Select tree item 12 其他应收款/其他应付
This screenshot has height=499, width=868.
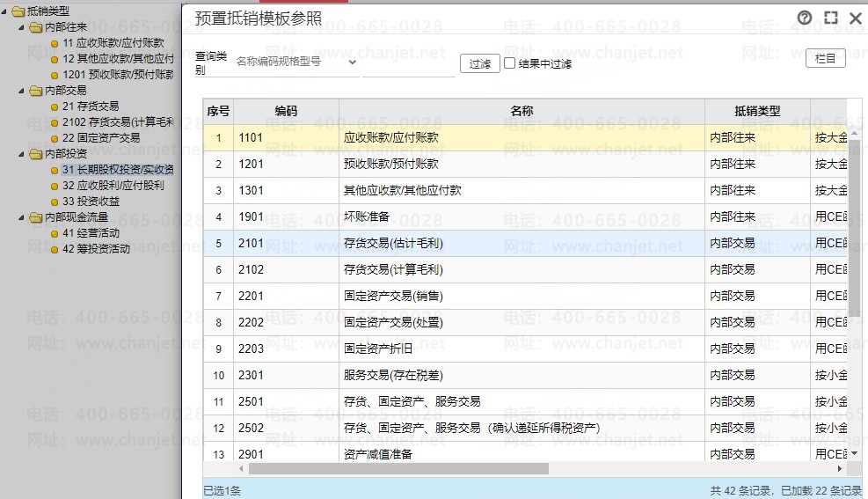coord(118,59)
